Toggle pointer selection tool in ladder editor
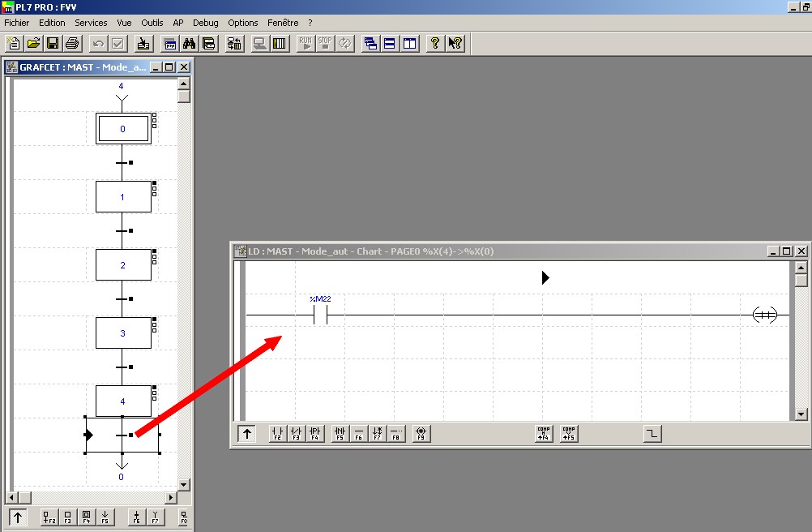Viewport: 812px width, 532px height. click(247, 434)
